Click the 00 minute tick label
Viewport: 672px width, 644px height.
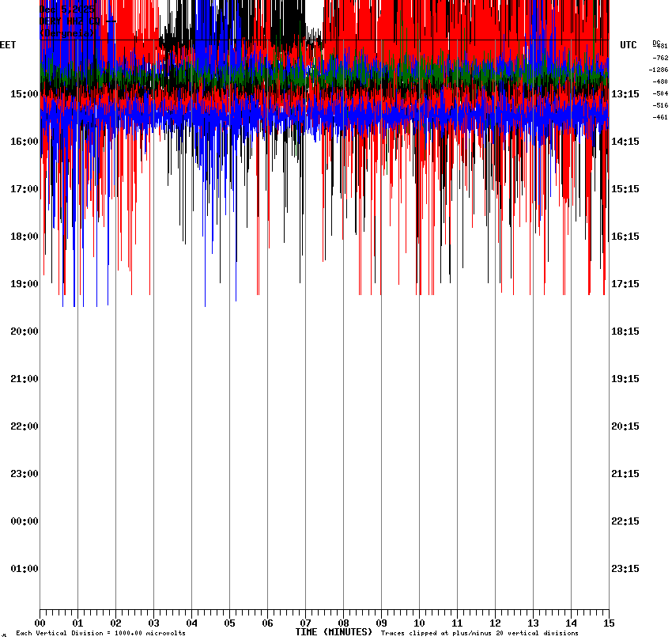40,623
